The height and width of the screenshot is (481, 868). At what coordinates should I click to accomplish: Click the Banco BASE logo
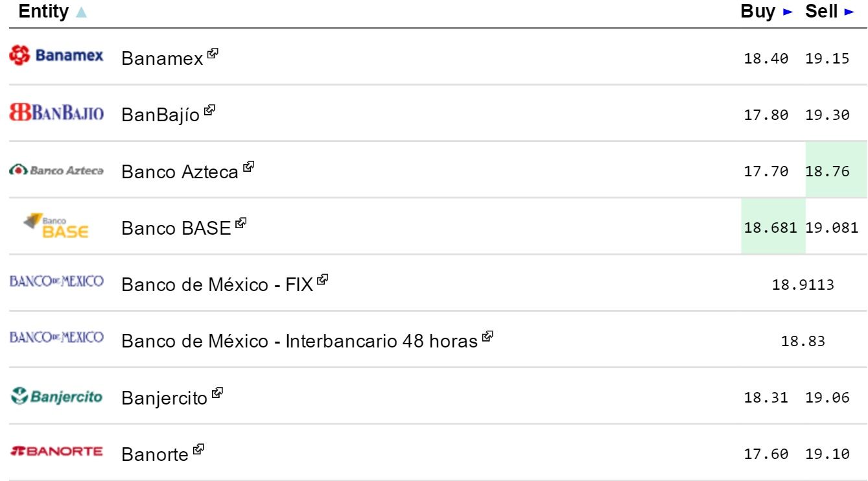[x=56, y=226]
